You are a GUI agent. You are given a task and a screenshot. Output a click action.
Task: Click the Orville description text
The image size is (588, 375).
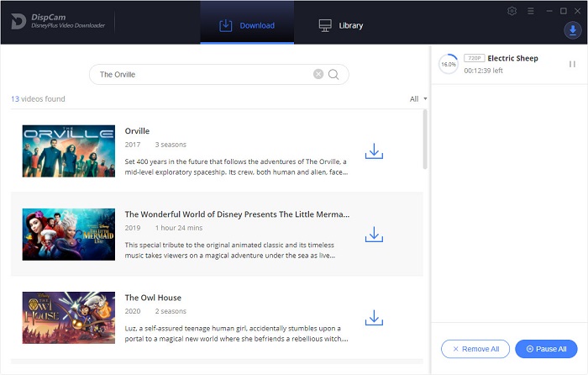236,166
